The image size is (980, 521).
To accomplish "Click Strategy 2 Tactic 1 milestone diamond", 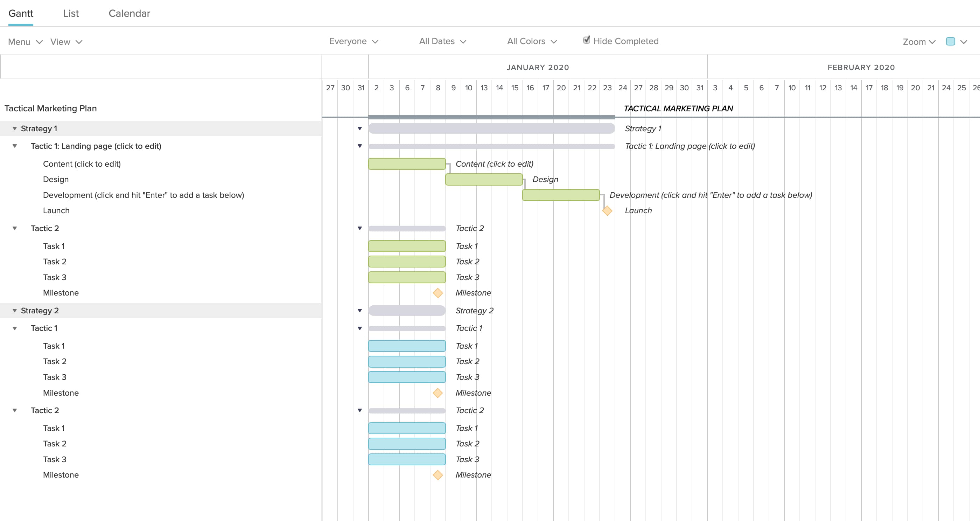I will coord(437,393).
